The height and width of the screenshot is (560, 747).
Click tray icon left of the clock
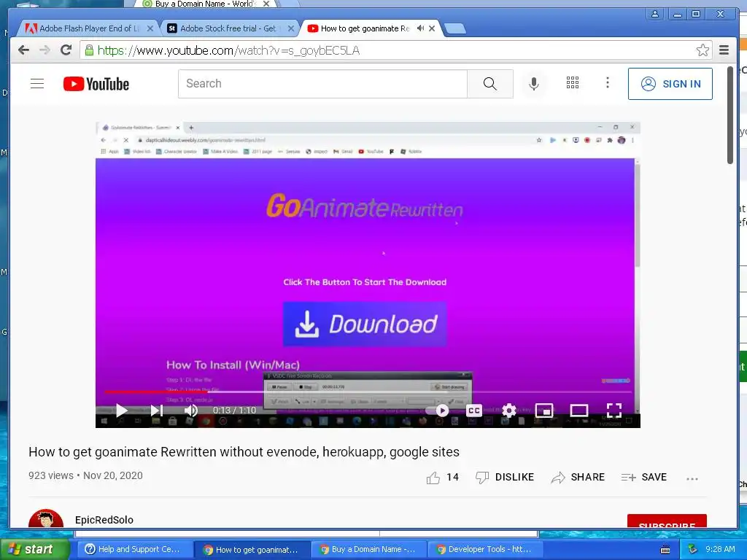point(693,549)
